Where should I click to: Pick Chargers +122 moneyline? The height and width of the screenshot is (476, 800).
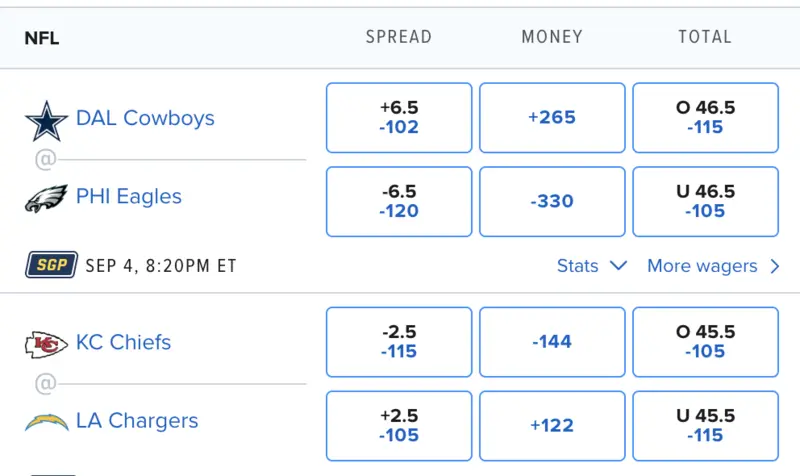click(552, 426)
